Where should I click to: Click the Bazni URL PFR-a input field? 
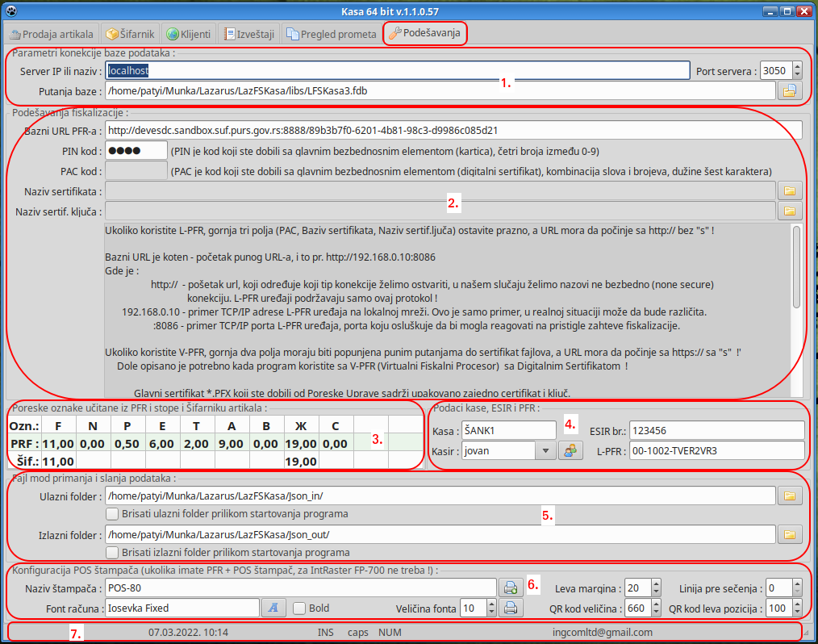click(x=453, y=130)
